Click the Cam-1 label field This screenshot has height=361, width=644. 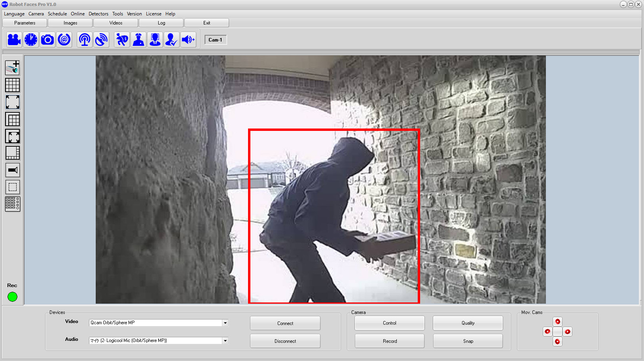tap(216, 40)
